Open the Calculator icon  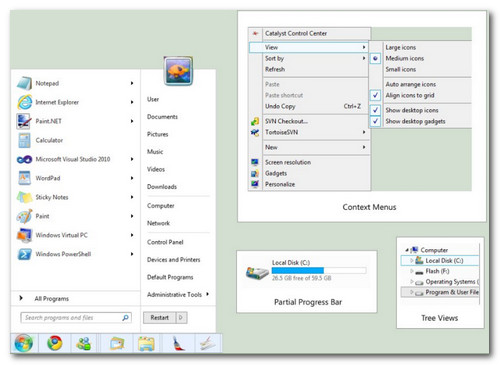coord(24,140)
